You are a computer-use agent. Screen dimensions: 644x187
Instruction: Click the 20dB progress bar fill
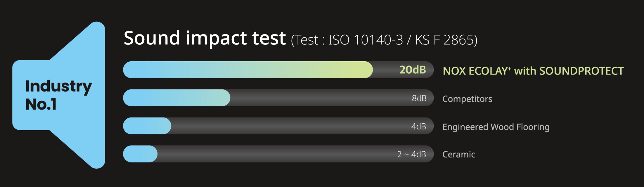point(248,70)
